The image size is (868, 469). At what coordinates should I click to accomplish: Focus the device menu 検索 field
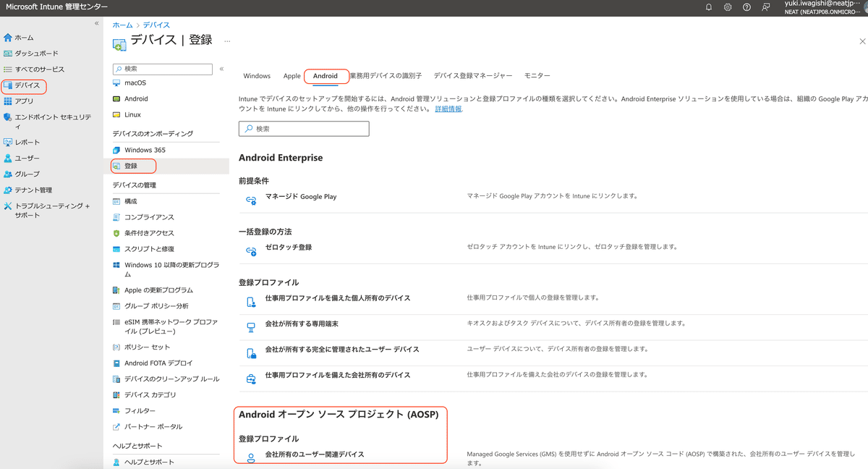163,69
